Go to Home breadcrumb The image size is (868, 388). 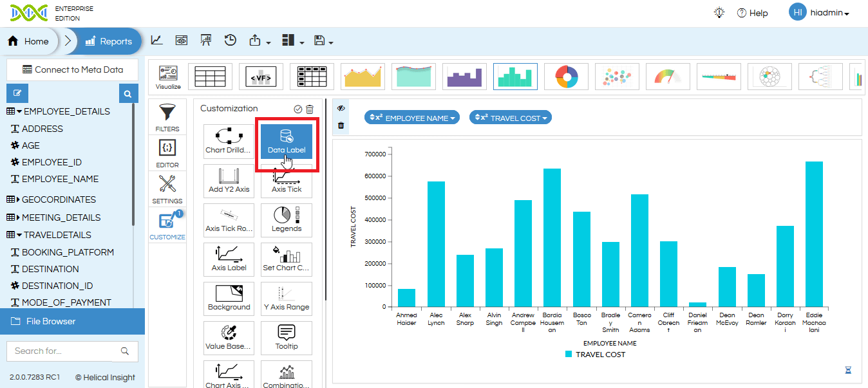28,41
